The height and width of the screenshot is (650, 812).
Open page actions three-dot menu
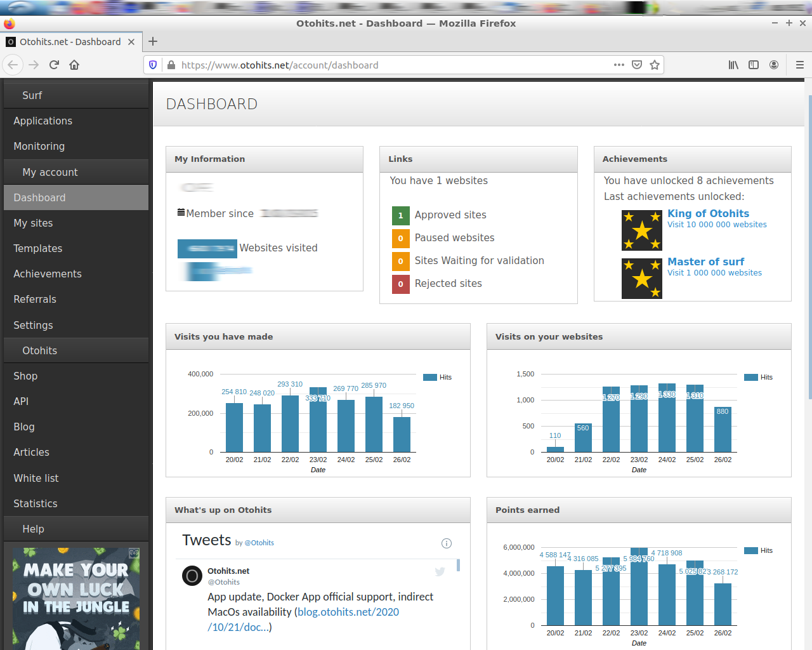(619, 65)
